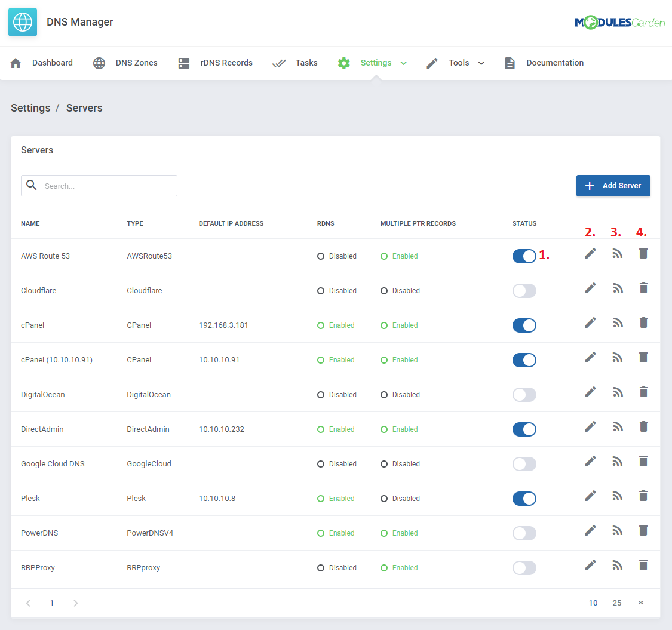Go to the Dashboard tab
Screen dimensions: 672x630
point(41,63)
